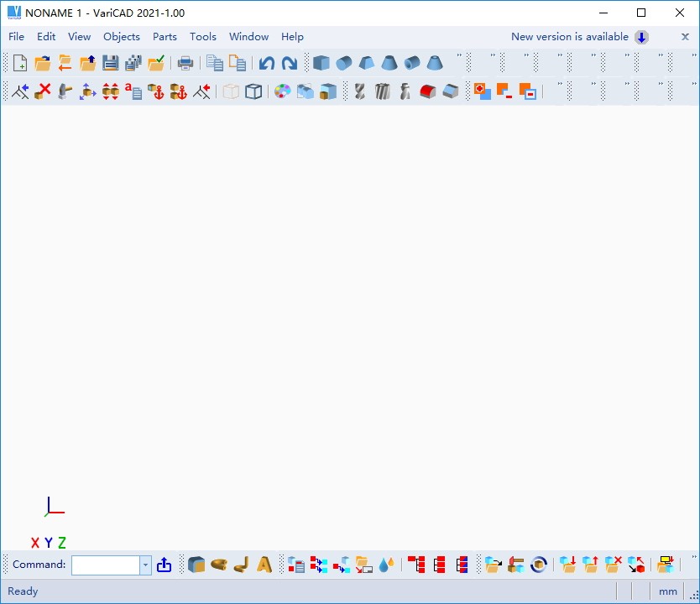Click the folder with down red arrow icon

click(568, 565)
